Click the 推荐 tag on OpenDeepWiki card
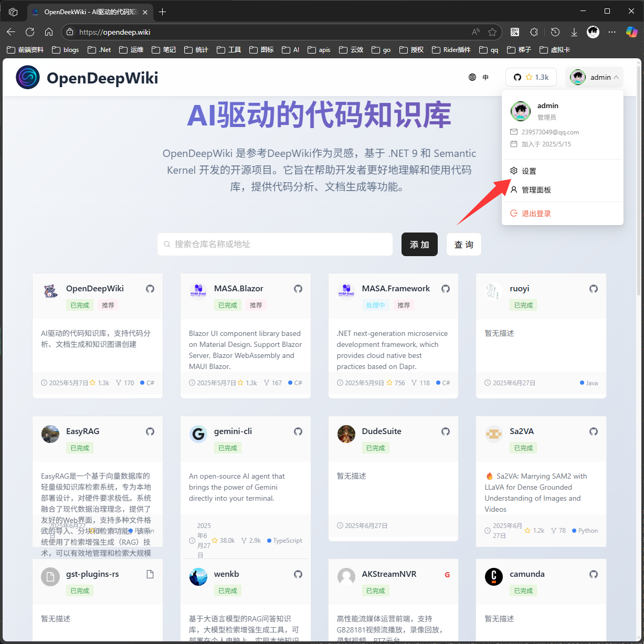The height and width of the screenshot is (644, 644). click(108, 305)
